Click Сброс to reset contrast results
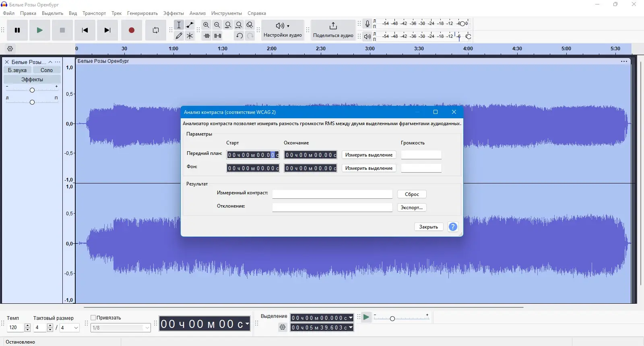Screen dimensions: 644x346 click(412, 194)
